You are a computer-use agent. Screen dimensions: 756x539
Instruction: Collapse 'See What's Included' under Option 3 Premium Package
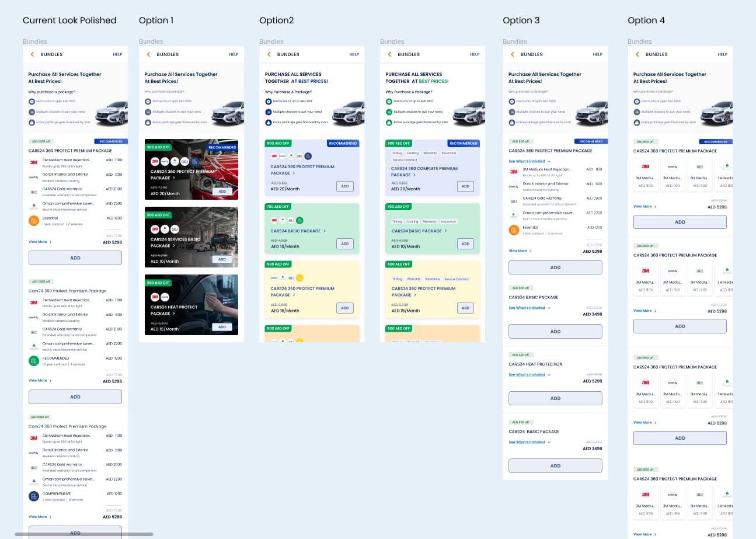click(x=529, y=161)
